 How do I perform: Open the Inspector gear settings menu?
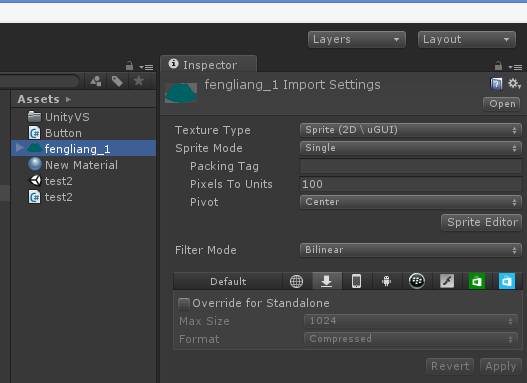click(x=514, y=84)
